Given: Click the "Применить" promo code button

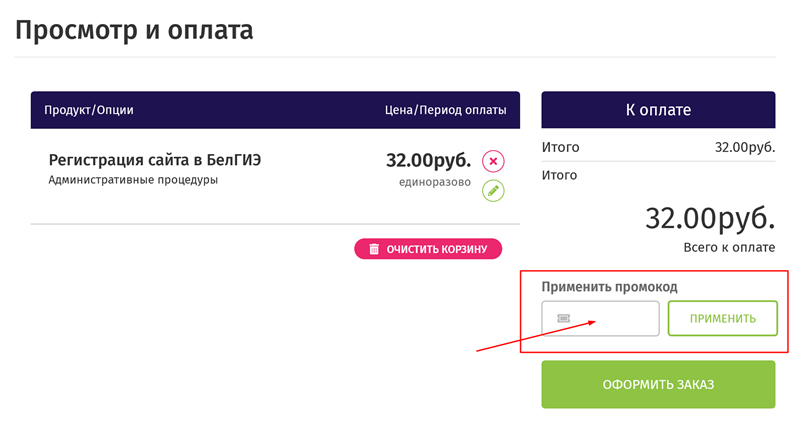Looking at the screenshot, I should click(722, 318).
